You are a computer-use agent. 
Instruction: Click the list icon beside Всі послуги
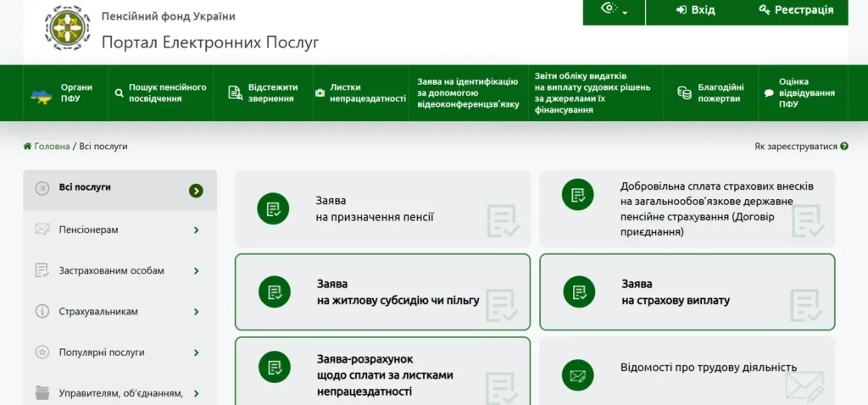42,189
